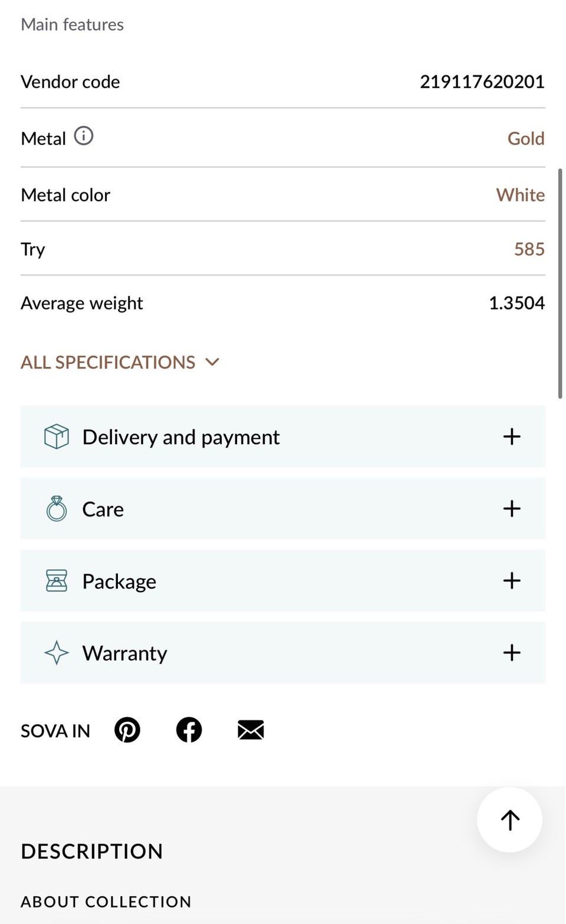The height and width of the screenshot is (924, 566).
Task: Click the Warranty star icon
Action: [57, 653]
